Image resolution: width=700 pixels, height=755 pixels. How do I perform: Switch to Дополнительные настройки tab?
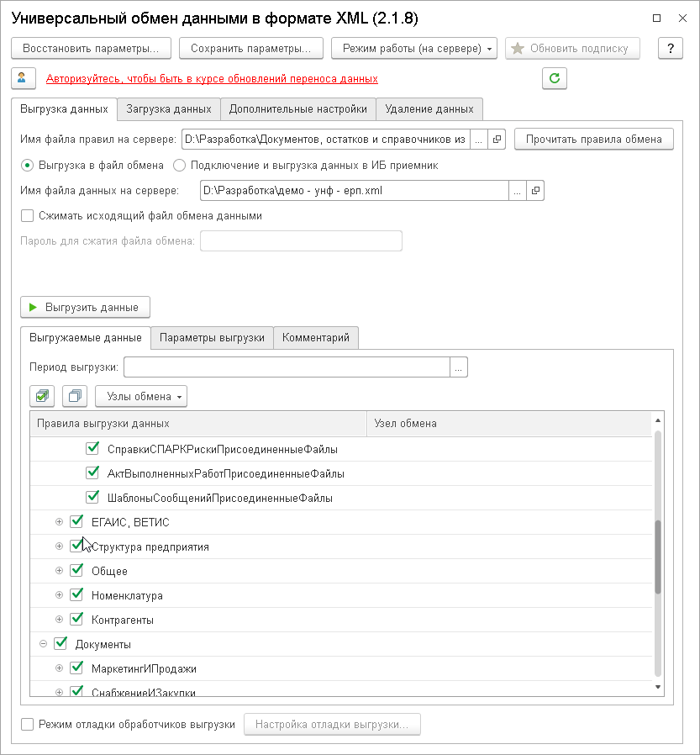297,109
